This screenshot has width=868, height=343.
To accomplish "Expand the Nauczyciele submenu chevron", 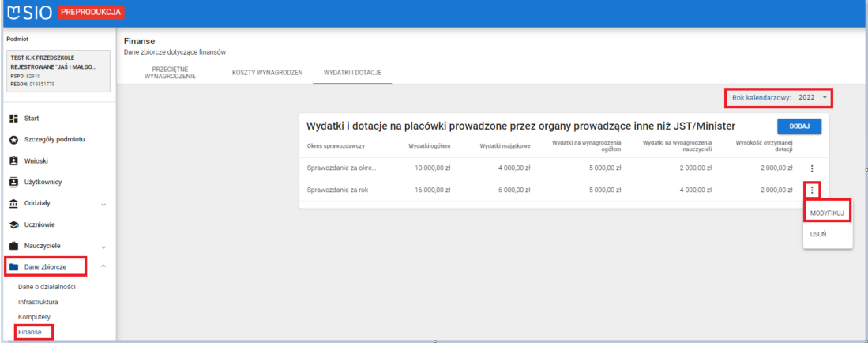I will point(103,247).
